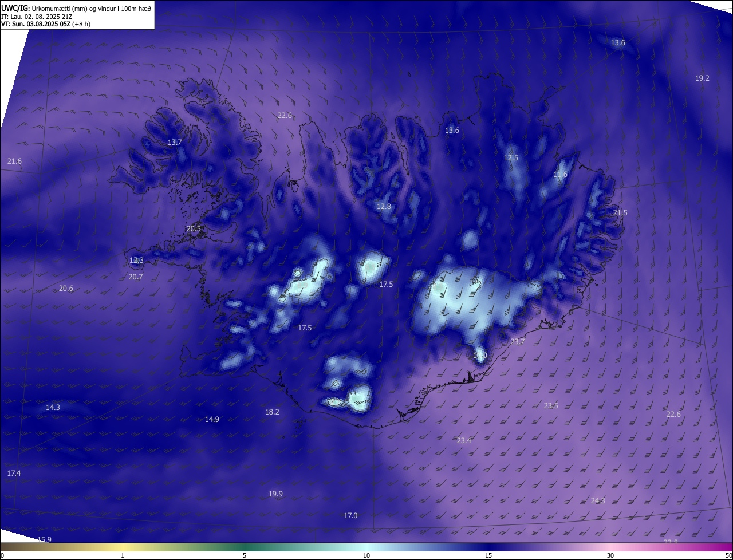Click the 17.4 value label
Image resolution: width=733 pixels, height=560 pixels.
(14, 473)
